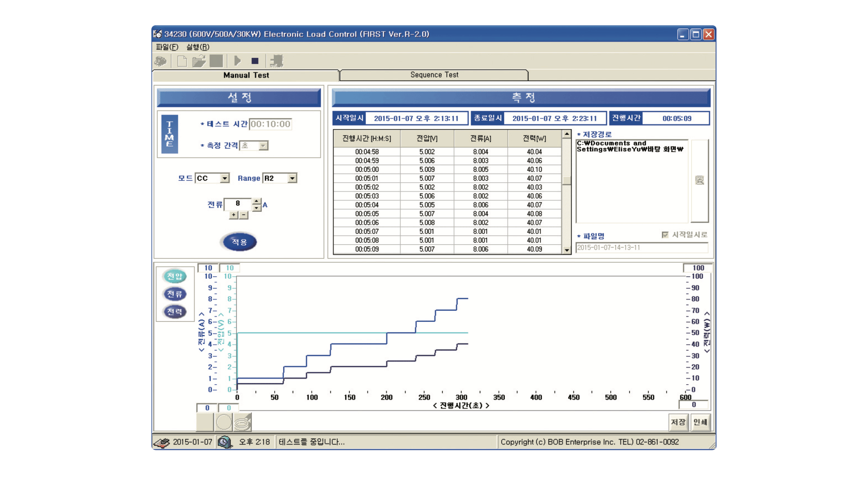Click the right axis maximum field showing 100
The image size is (868, 488).
click(x=698, y=268)
